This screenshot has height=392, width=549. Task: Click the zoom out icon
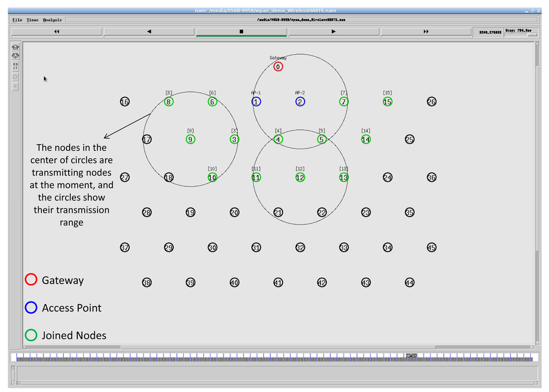(x=16, y=56)
